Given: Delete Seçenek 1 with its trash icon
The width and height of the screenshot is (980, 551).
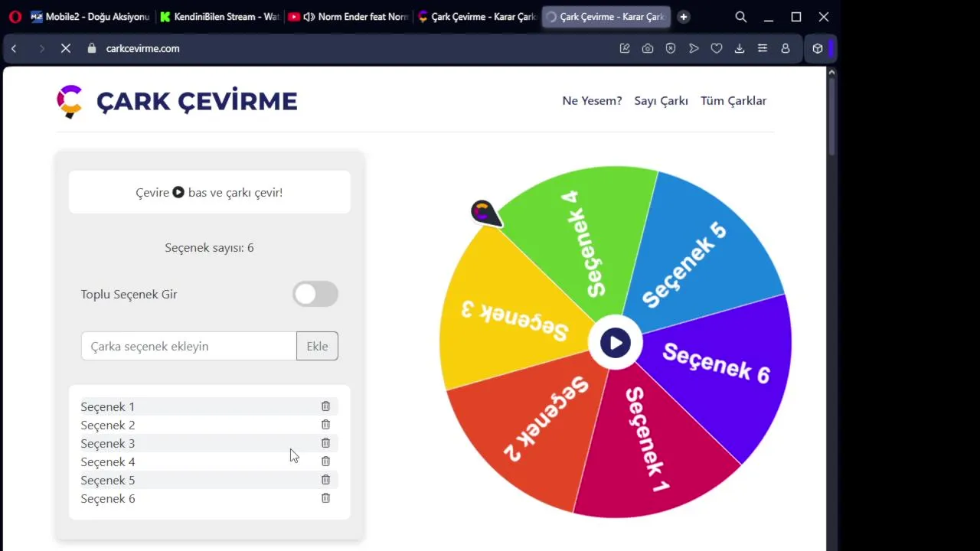Looking at the screenshot, I should pyautogui.click(x=325, y=406).
